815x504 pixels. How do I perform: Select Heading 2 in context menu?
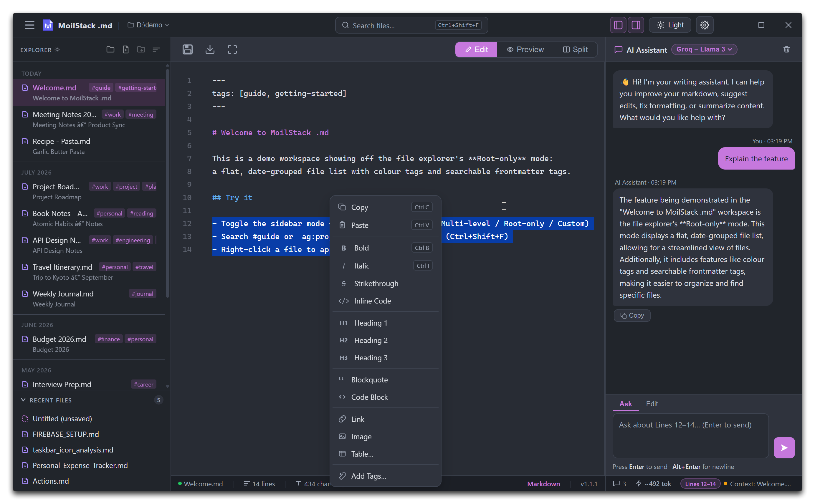(385, 340)
